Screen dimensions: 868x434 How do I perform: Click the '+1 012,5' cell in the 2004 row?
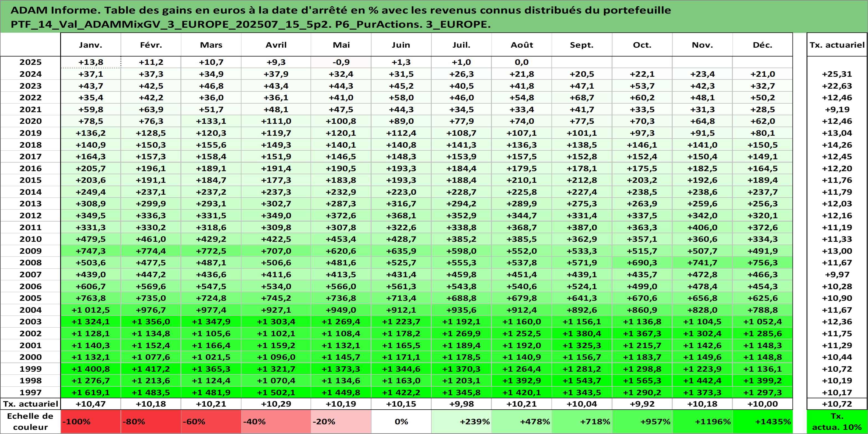(x=91, y=310)
